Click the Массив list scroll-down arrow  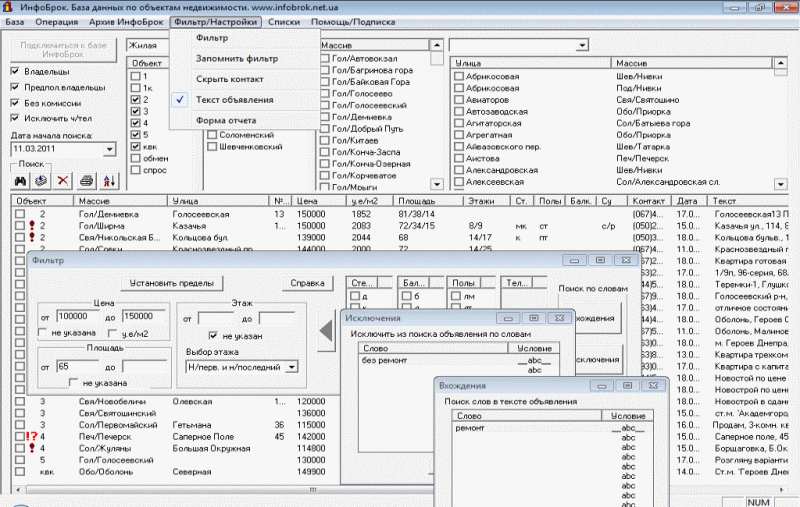437,184
